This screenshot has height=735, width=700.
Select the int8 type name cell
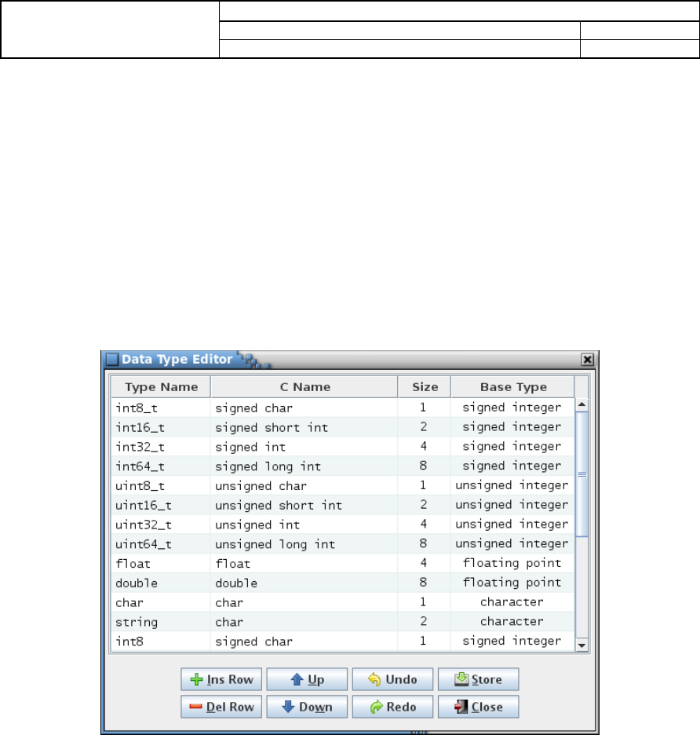[x=161, y=642]
